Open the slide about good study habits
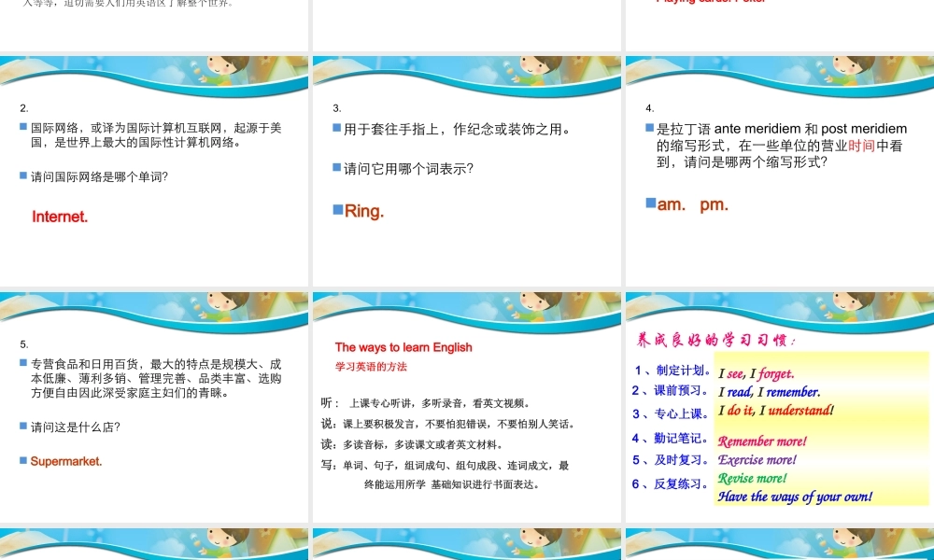The width and height of the screenshot is (934, 560). click(x=780, y=407)
